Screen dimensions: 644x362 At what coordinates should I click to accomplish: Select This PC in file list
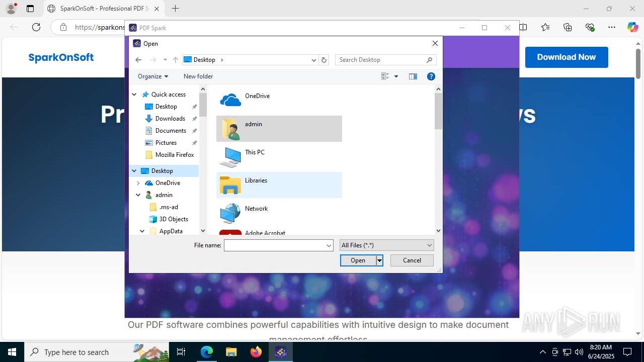279,157
